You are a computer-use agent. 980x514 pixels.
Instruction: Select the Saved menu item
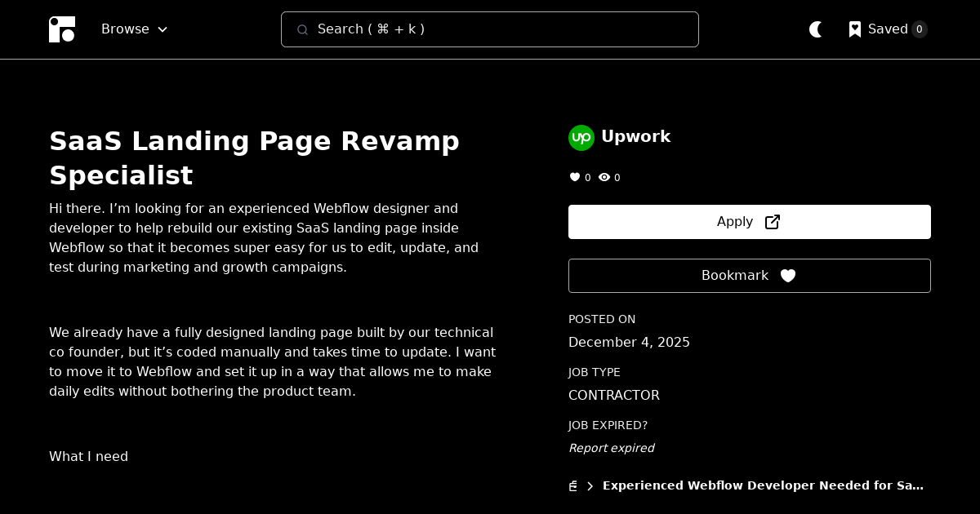click(888, 29)
